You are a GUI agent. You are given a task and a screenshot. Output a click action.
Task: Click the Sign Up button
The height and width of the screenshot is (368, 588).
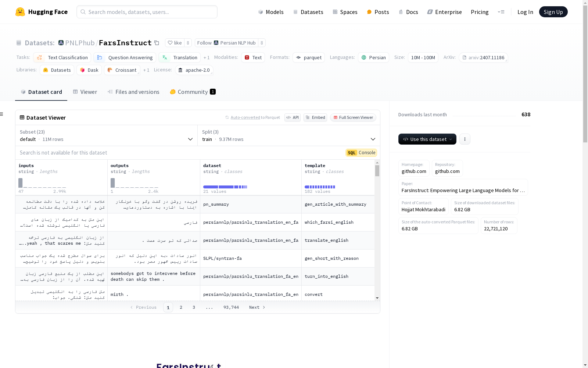coord(553,12)
